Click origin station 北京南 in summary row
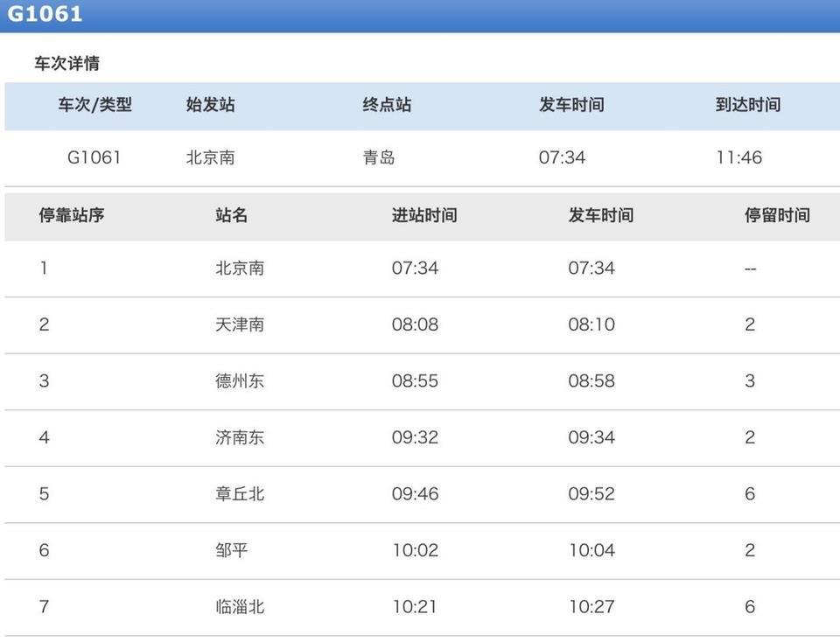840x642 pixels. [211, 157]
